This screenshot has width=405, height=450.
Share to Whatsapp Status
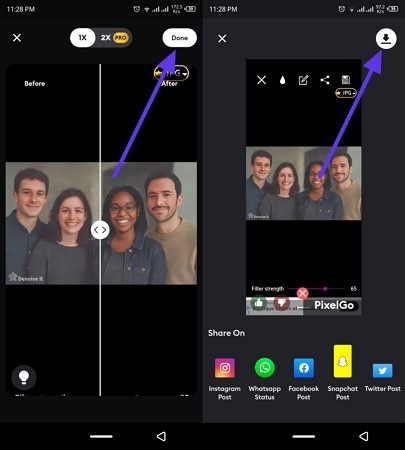coord(265,379)
